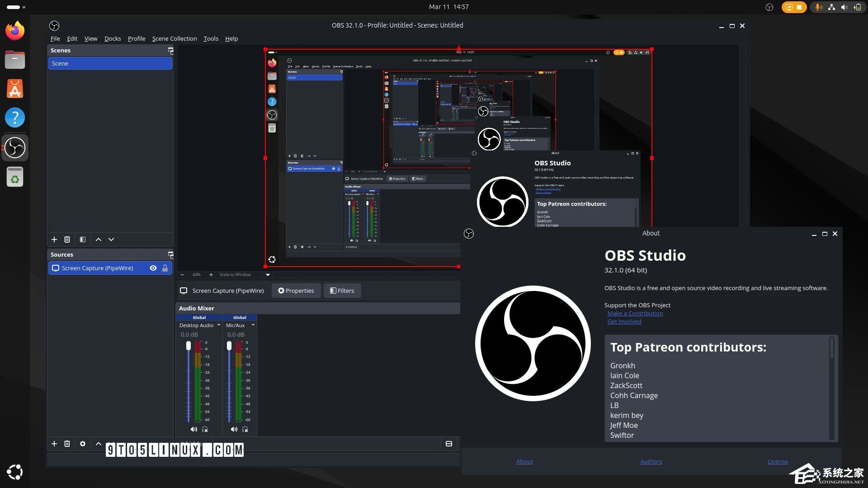This screenshot has height=488, width=868.
Task: Click the Gronkh contributor name
Action: pyautogui.click(x=623, y=366)
